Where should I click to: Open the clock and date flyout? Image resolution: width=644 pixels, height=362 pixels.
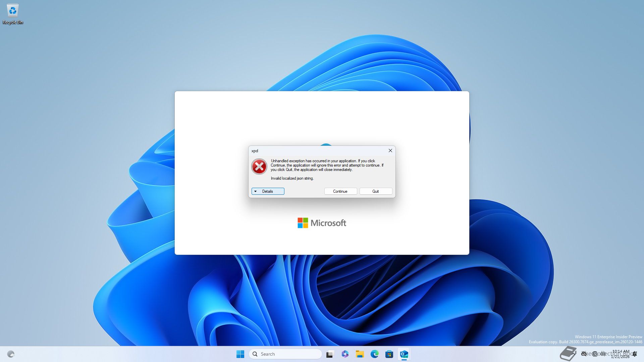620,354
